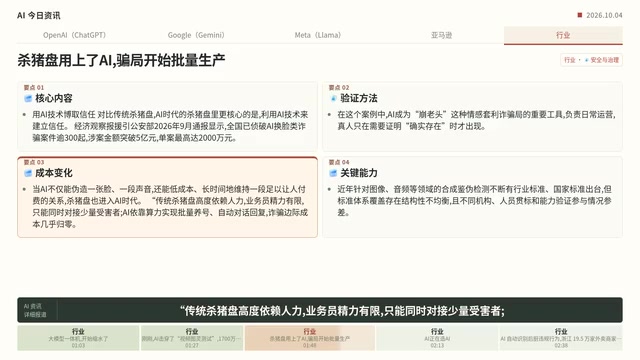Click the paragraph starting 当AI不仅能伪造一张脸
640x360 pixels.
[170, 207]
